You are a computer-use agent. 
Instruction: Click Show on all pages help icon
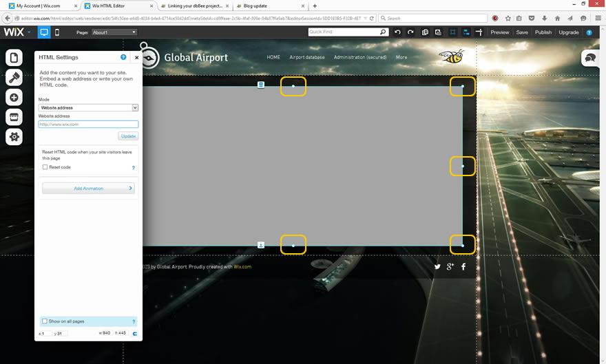click(x=134, y=321)
